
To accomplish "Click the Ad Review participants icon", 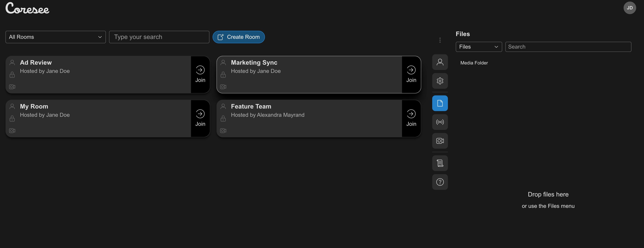I will [12, 62].
